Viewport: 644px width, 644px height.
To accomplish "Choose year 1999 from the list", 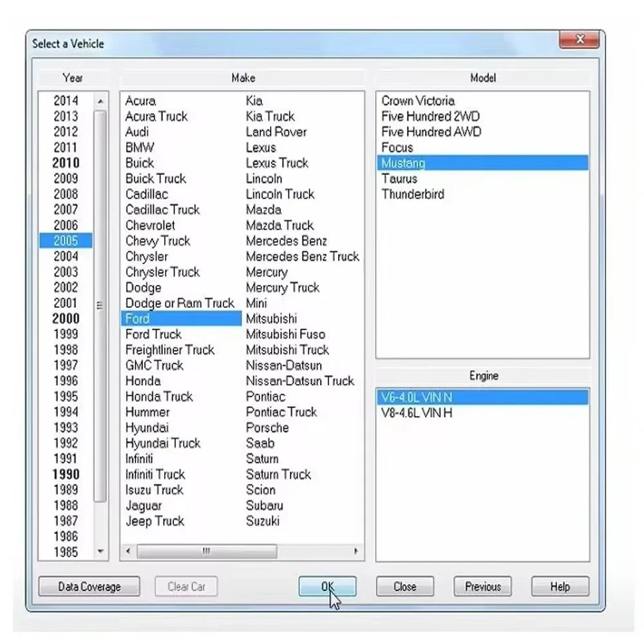I will point(66,334).
